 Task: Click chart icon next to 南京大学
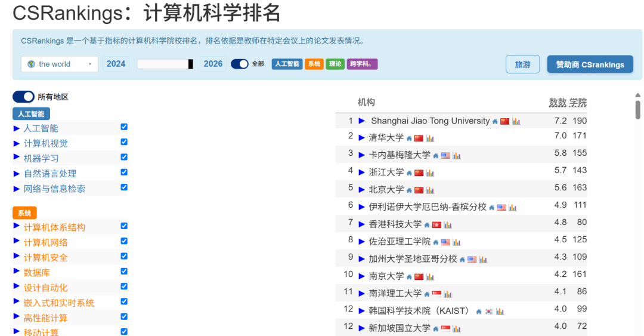coord(430,276)
